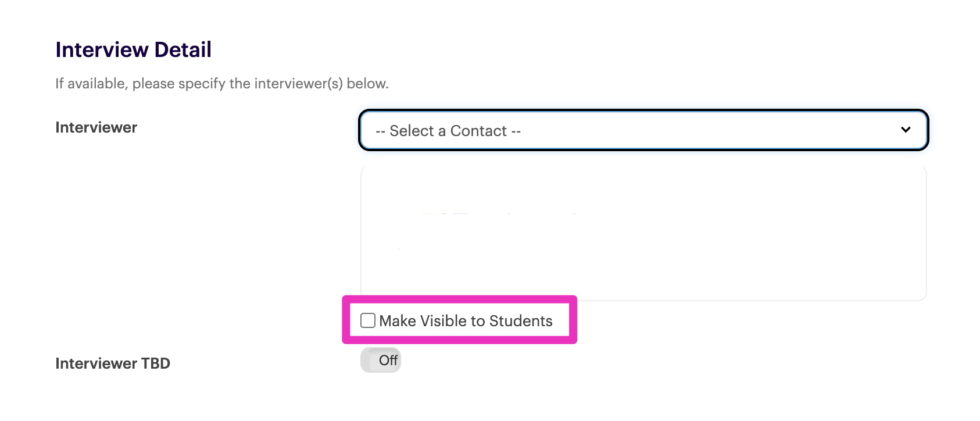
Task: Click the word 'Students' in the checkbox label
Action: [x=521, y=321]
